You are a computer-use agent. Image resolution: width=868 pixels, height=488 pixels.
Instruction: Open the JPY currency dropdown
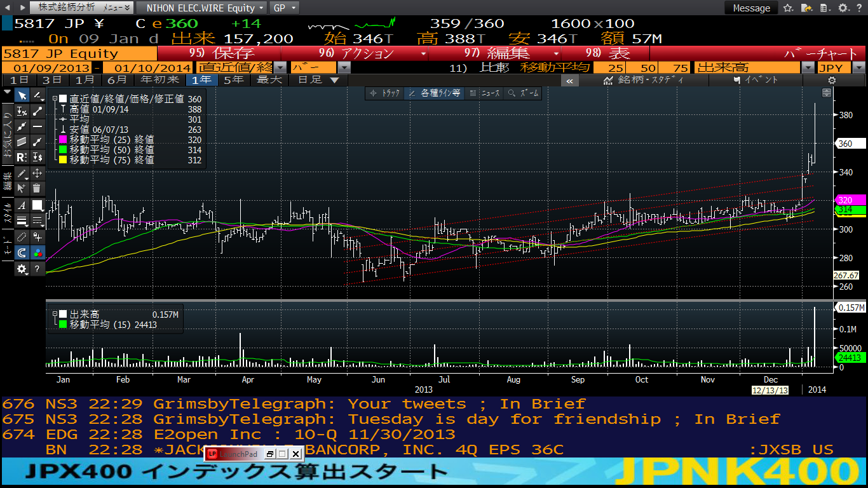[858, 67]
